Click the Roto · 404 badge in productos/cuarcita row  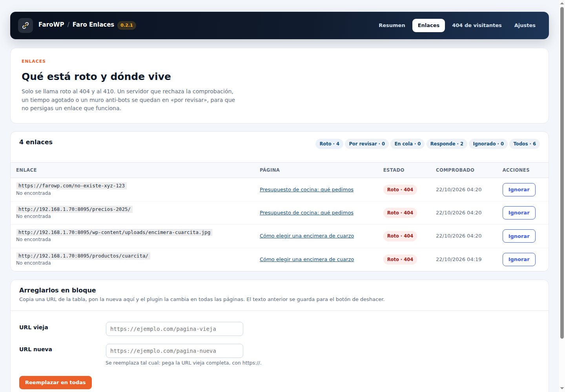click(x=400, y=260)
